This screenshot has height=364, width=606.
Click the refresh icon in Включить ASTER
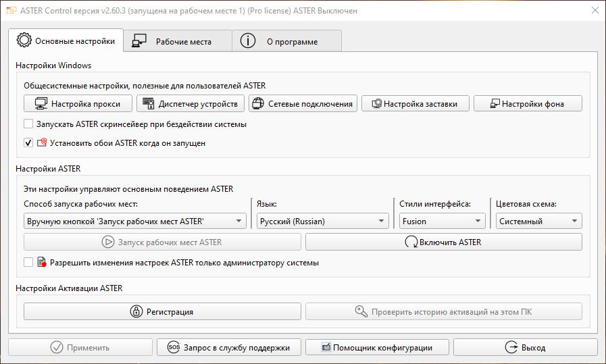click(x=411, y=242)
